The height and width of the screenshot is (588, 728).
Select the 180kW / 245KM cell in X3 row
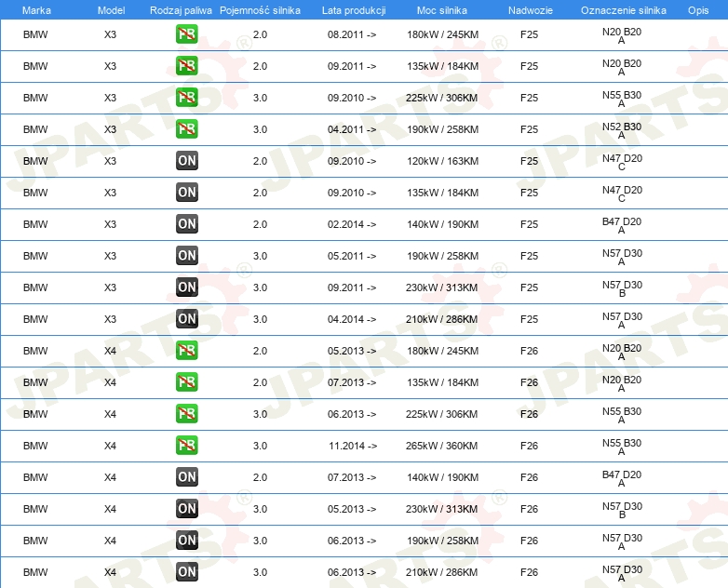point(442,34)
